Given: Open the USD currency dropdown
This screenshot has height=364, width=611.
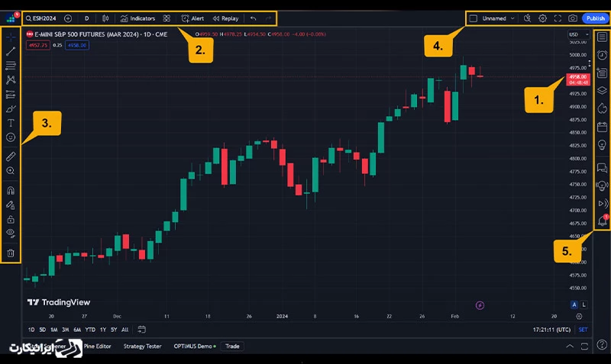Looking at the screenshot, I should (579, 34).
